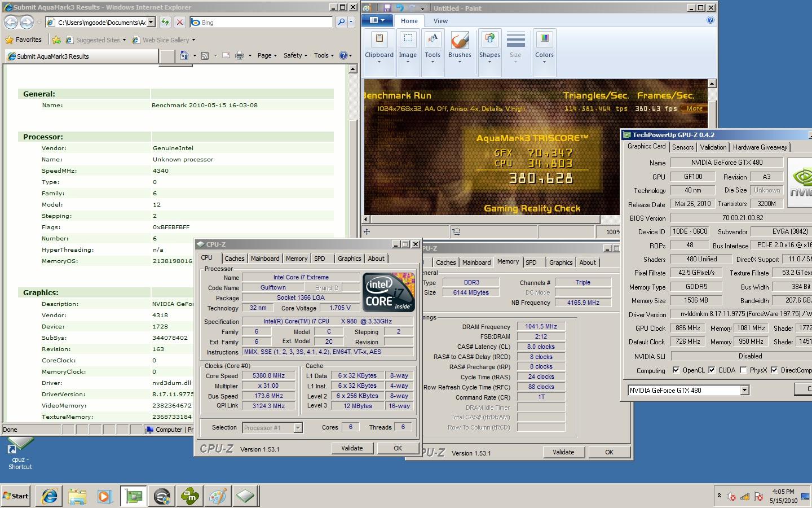This screenshot has height=508, width=812.
Task: Go forward in Internet Explorer
Action: pos(27,22)
